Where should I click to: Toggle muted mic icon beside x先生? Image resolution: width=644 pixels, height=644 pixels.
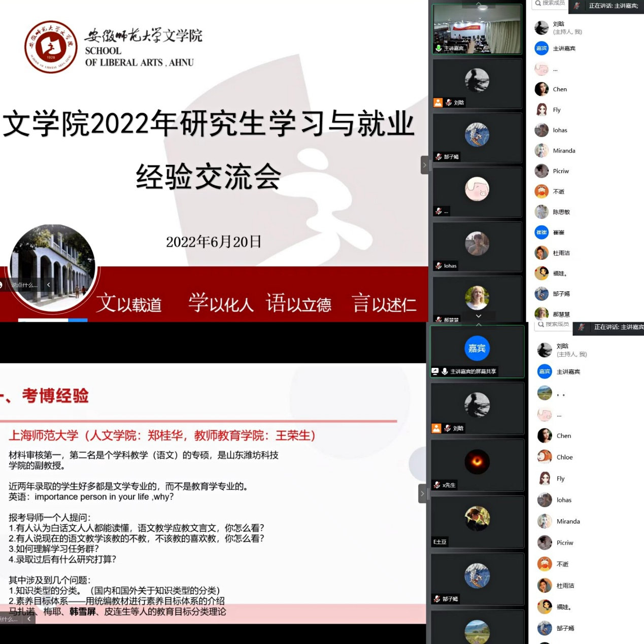coord(437,485)
